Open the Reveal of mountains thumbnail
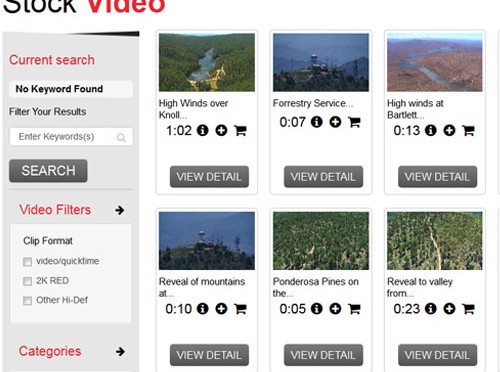 tap(207, 241)
